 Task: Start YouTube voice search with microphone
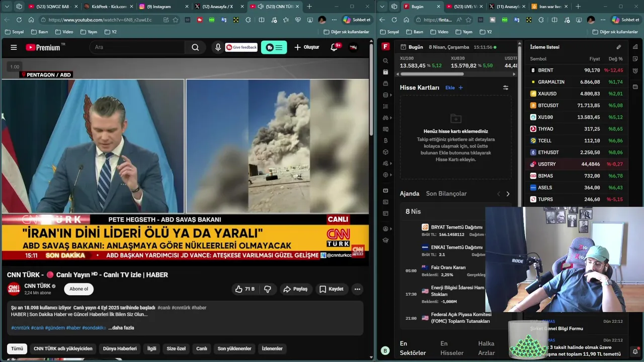pyautogui.click(x=218, y=47)
